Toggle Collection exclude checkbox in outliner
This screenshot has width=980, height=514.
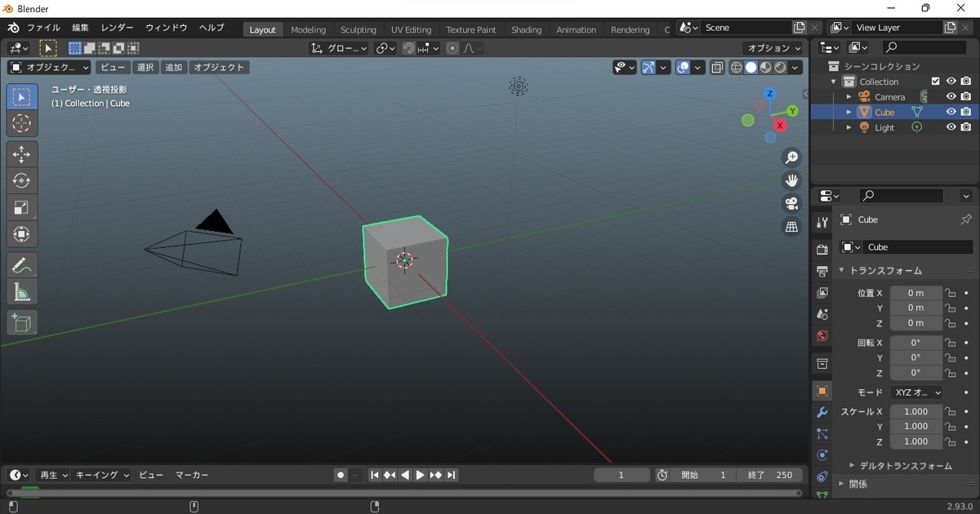[x=936, y=82]
